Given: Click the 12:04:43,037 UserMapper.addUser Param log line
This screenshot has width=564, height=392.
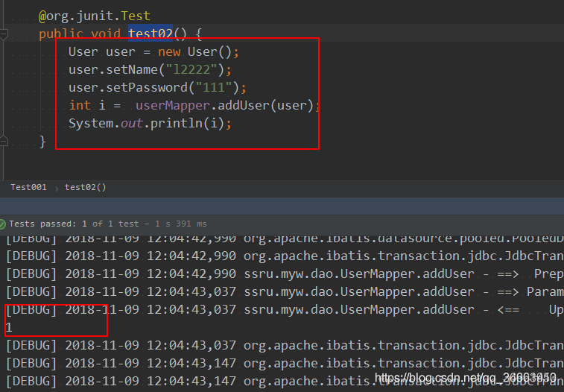Looking at the screenshot, I should [285, 291].
